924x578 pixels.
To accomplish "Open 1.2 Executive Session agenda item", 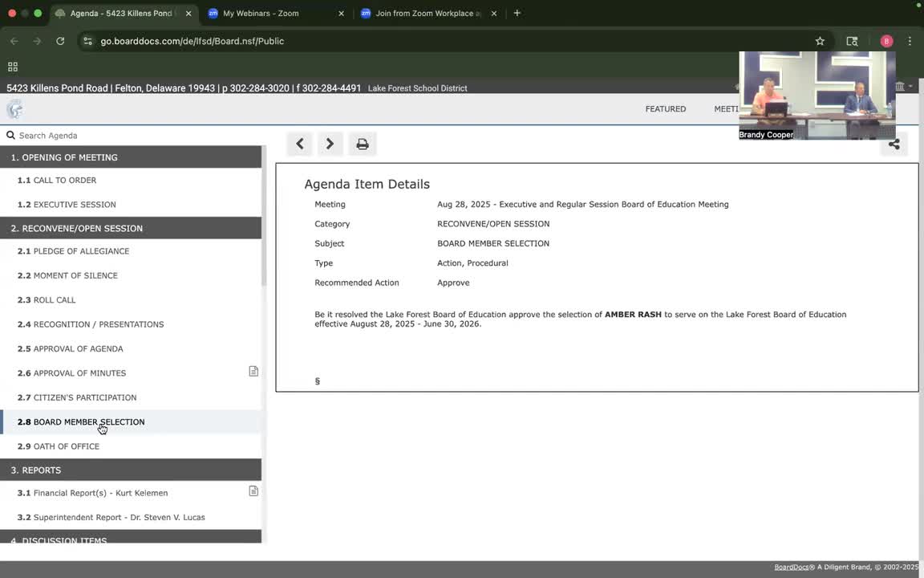I will pos(75,205).
